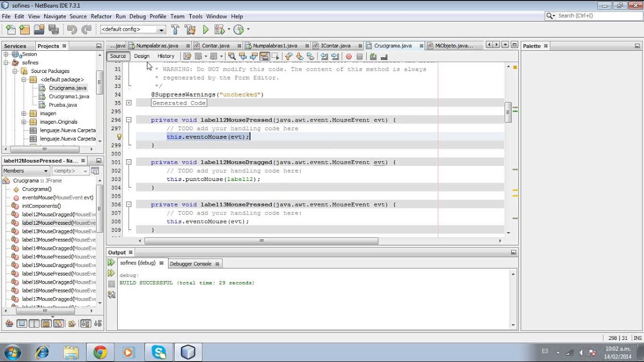Expand the Generated Code fold on line 35
644x362 pixels.
129,103
